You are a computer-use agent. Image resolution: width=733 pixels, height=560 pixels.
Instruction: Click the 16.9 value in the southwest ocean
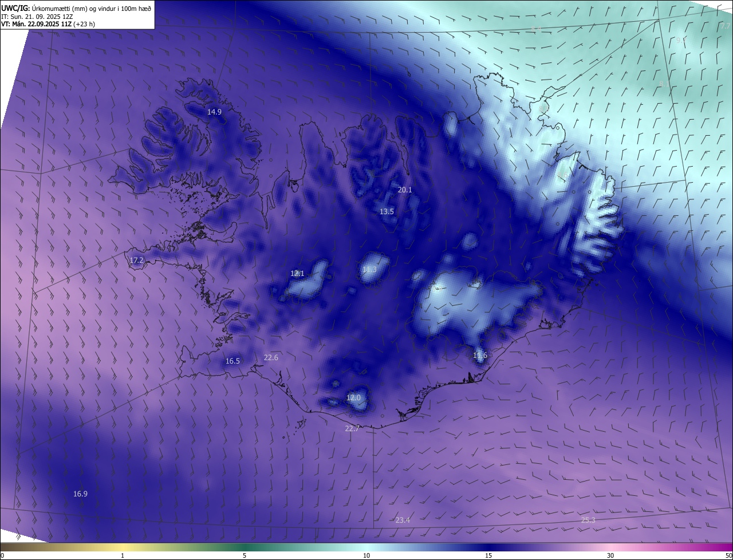80,494
